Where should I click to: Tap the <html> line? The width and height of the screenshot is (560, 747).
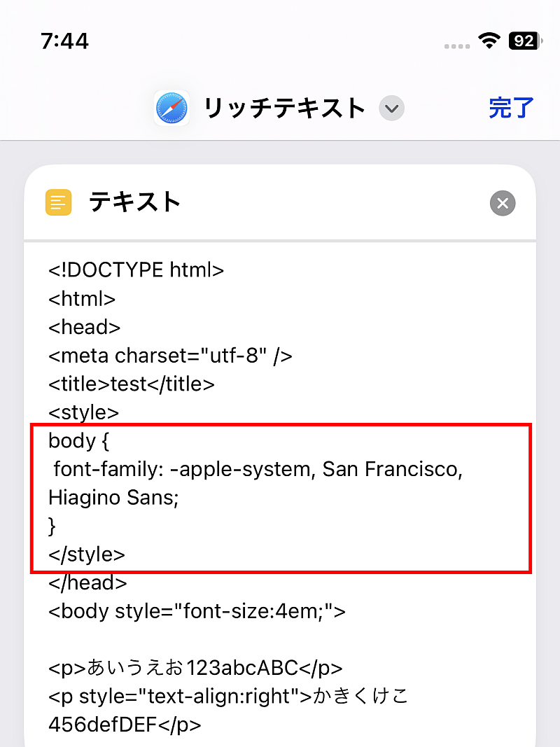coord(82,299)
